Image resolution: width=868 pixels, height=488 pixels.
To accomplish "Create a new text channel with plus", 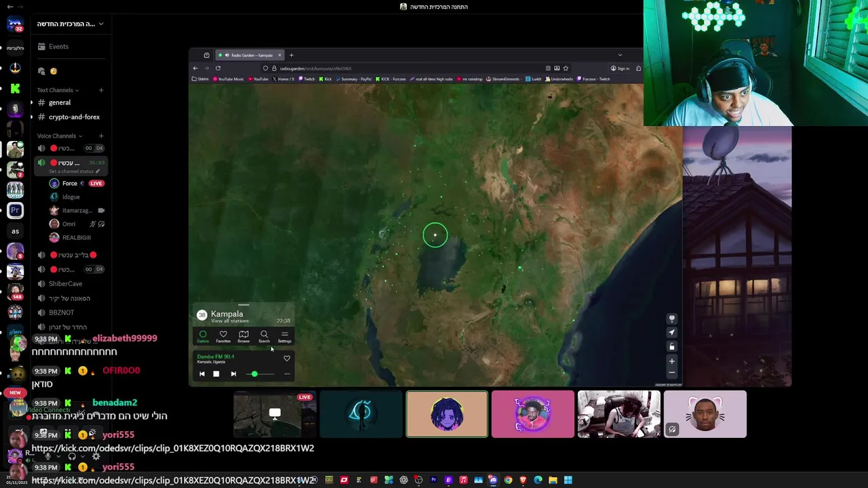I will [101, 90].
